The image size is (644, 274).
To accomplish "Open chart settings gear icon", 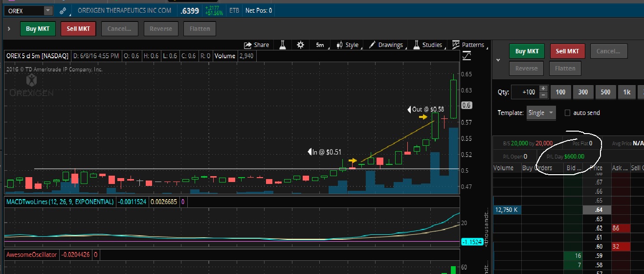I will point(300,45).
